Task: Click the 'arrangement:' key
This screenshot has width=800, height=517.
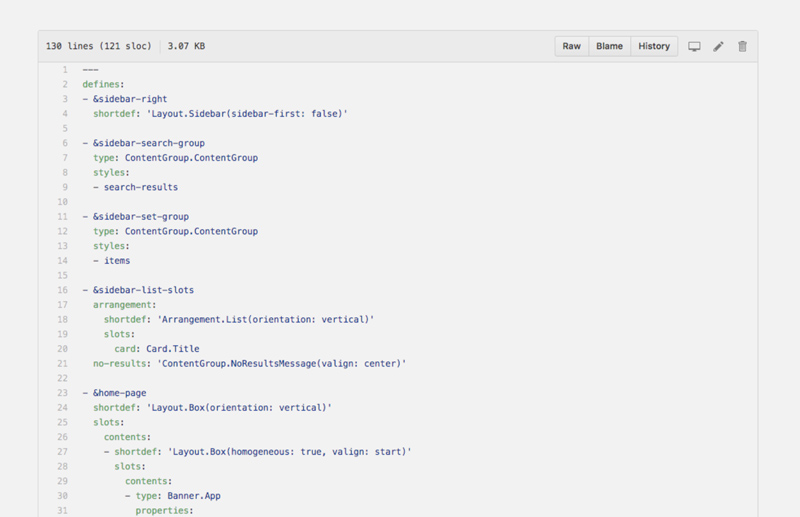Action: coord(124,305)
